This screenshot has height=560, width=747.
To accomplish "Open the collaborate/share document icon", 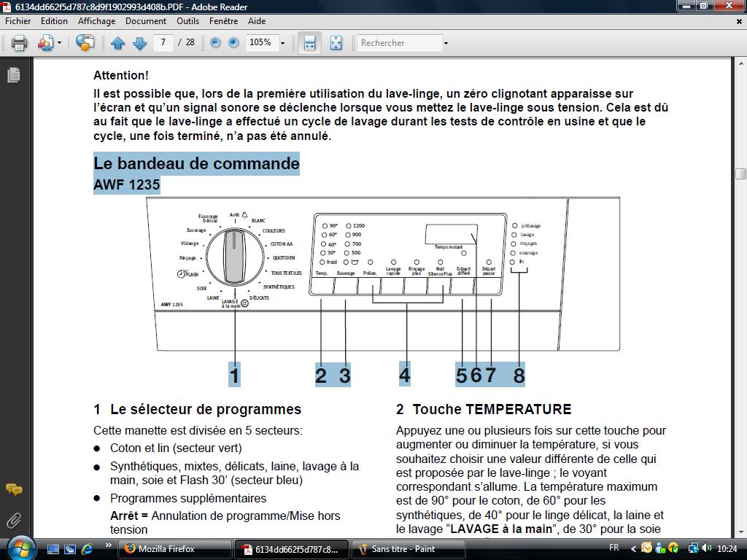I will (46, 43).
